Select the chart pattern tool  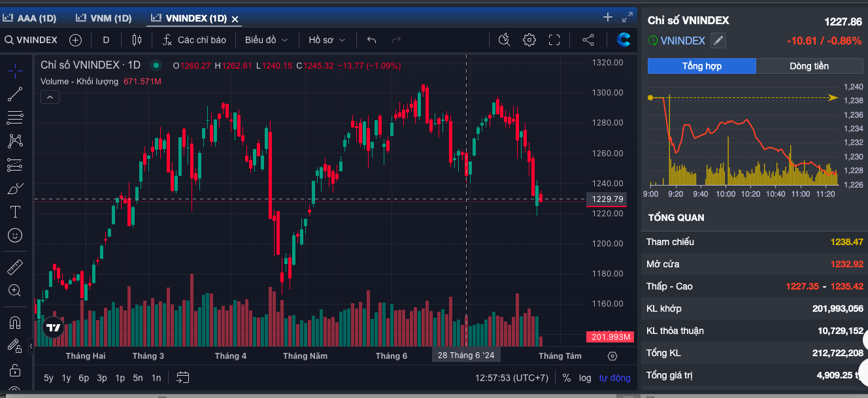click(14, 141)
